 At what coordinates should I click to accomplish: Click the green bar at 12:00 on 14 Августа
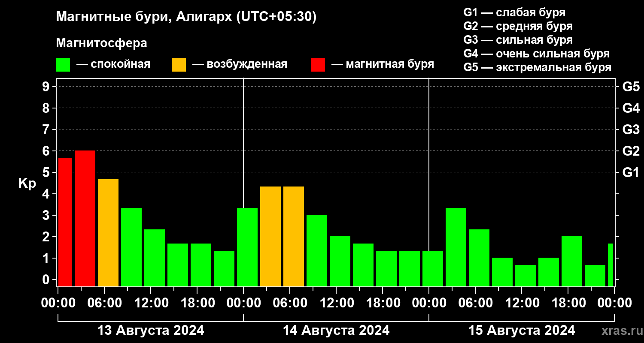(x=340, y=261)
